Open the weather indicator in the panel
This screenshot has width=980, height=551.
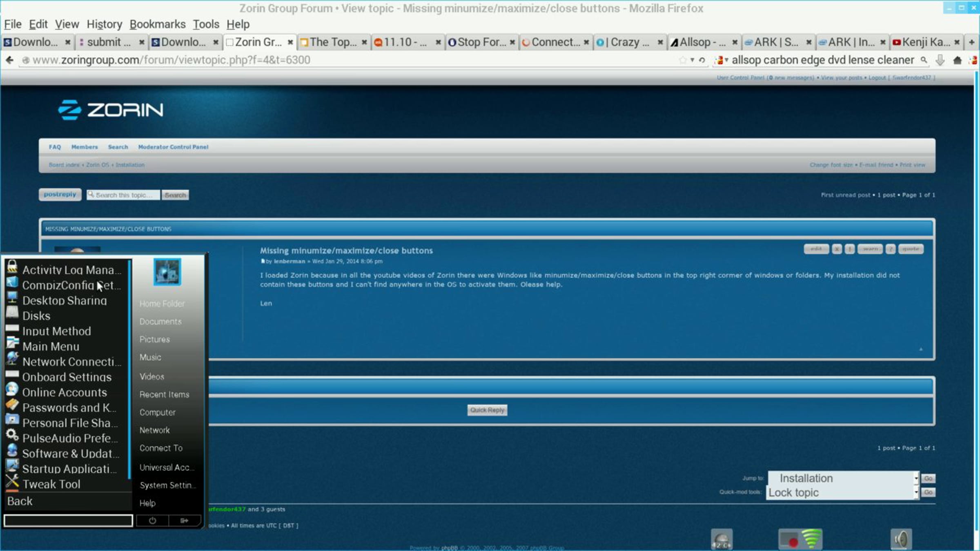click(722, 539)
